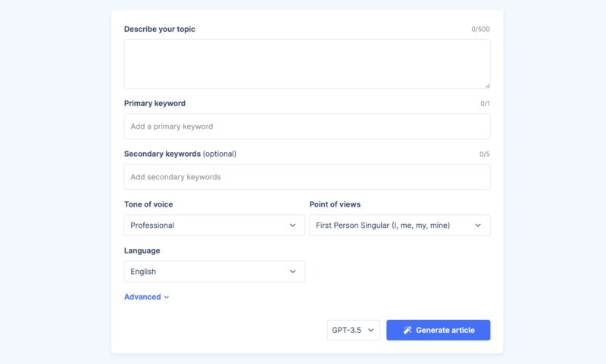Open the Professional tone of voice dropdown
Viewport: 606px width, 364px height.
(x=214, y=226)
